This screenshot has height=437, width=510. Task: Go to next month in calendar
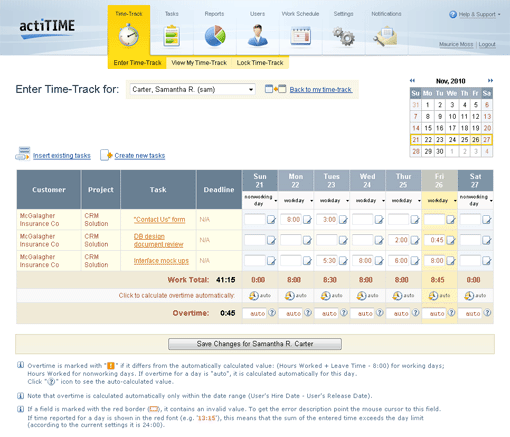click(490, 80)
